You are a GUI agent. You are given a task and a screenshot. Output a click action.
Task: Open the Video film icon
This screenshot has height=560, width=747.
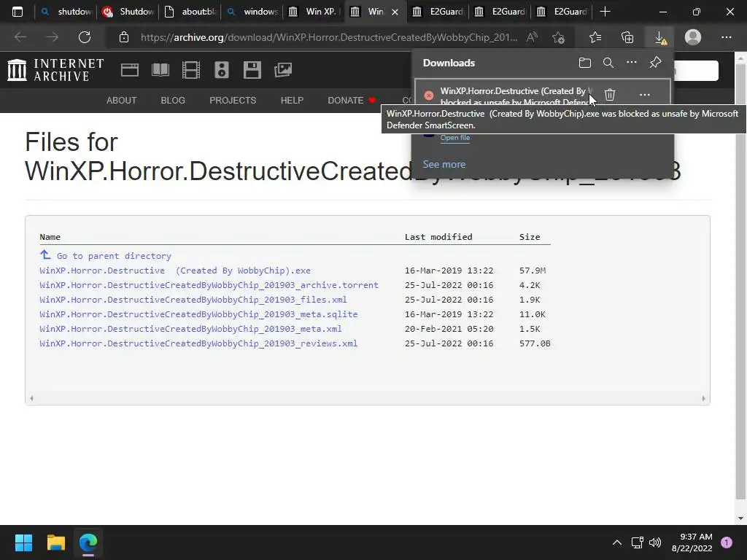pyautogui.click(x=190, y=70)
